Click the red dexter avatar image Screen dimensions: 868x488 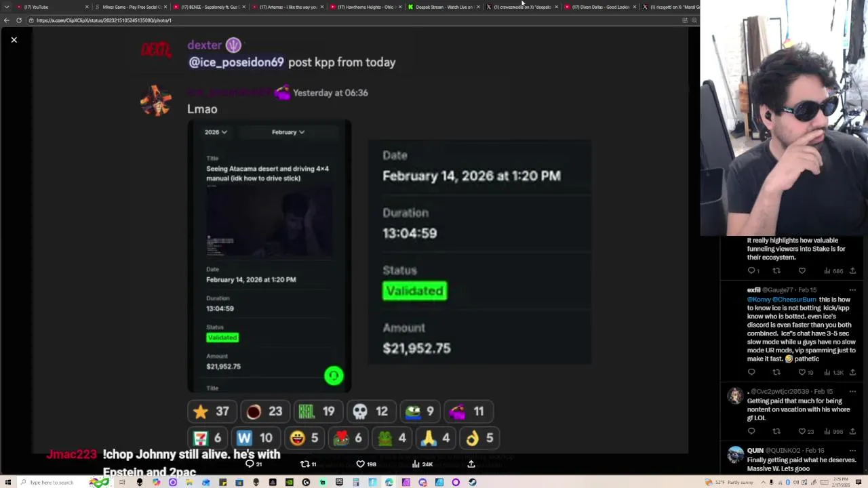point(156,49)
